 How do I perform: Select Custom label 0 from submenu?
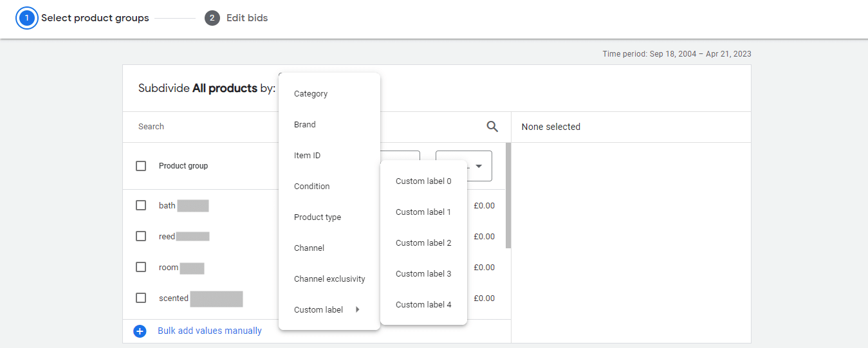pos(423,181)
